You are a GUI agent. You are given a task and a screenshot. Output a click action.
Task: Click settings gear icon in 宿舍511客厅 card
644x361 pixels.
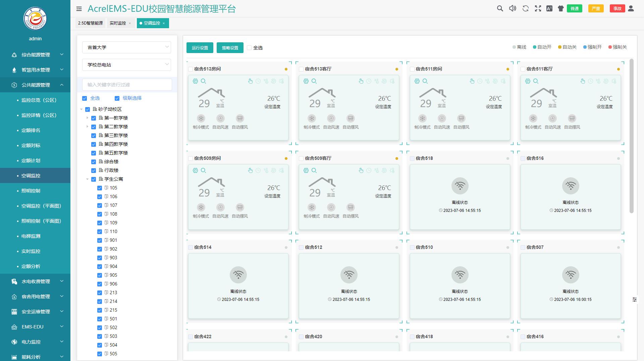tap(528, 81)
